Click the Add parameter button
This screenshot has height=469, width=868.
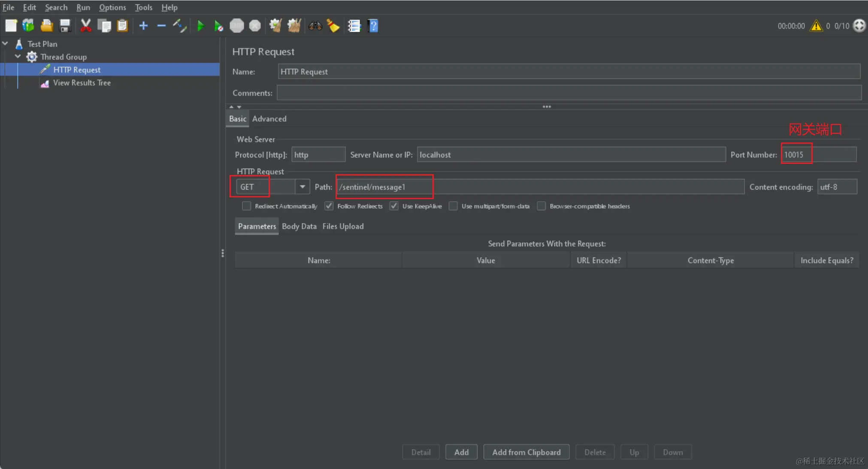pos(461,452)
